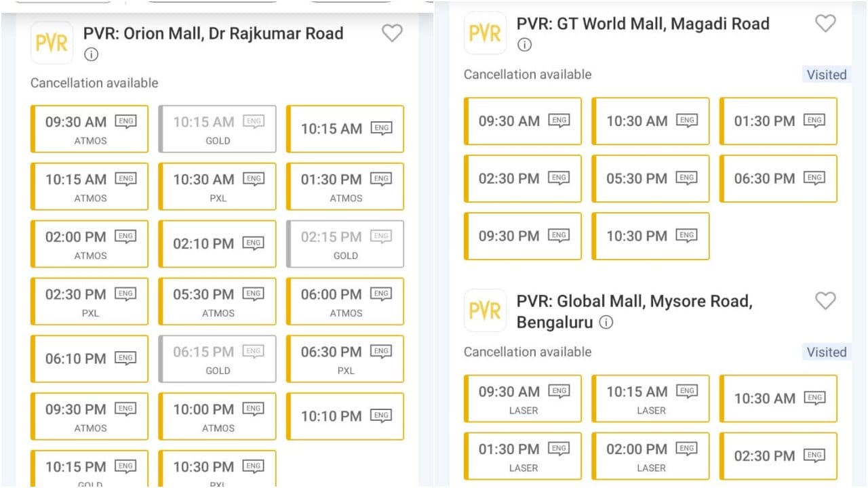Book the 09:30 AM ATMOS show at Orion Mall
868x488 pixels.
point(90,129)
